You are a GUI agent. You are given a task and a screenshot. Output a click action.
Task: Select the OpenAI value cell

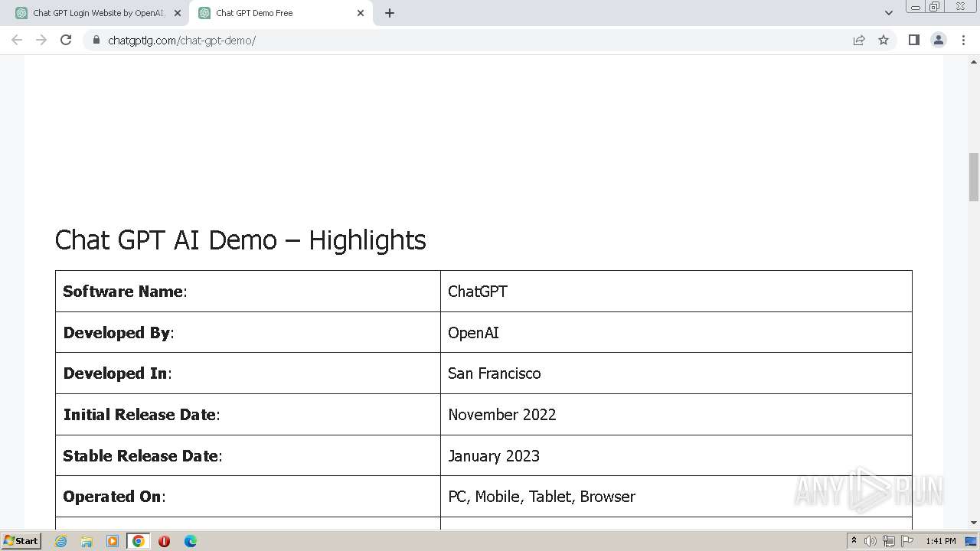coord(676,332)
